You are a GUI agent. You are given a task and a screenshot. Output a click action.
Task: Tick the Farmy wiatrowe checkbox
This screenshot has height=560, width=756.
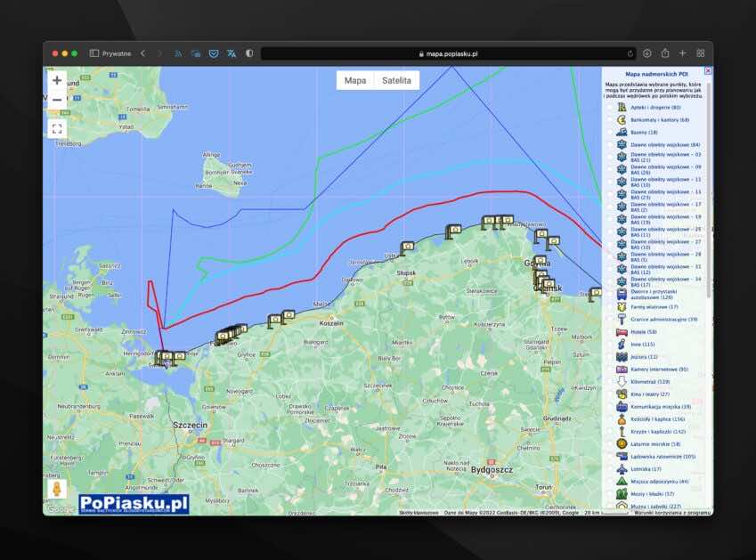pyautogui.click(x=610, y=306)
